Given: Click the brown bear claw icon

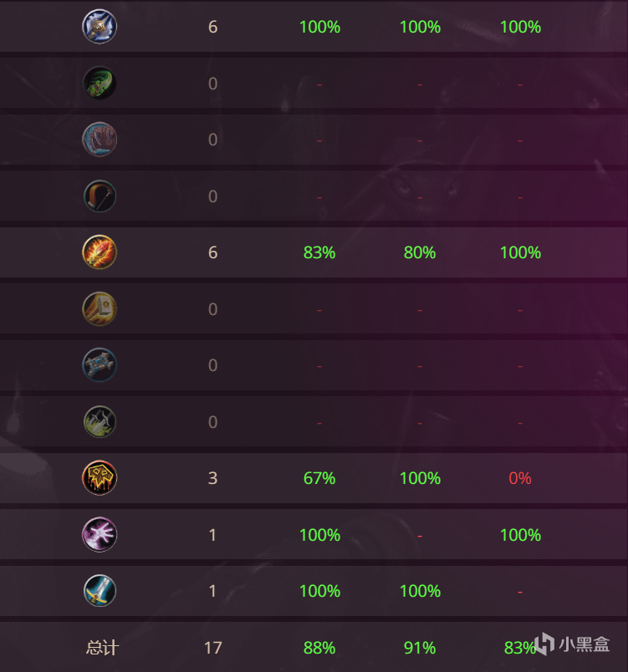Looking at the screenshot, I should point(100,140).
